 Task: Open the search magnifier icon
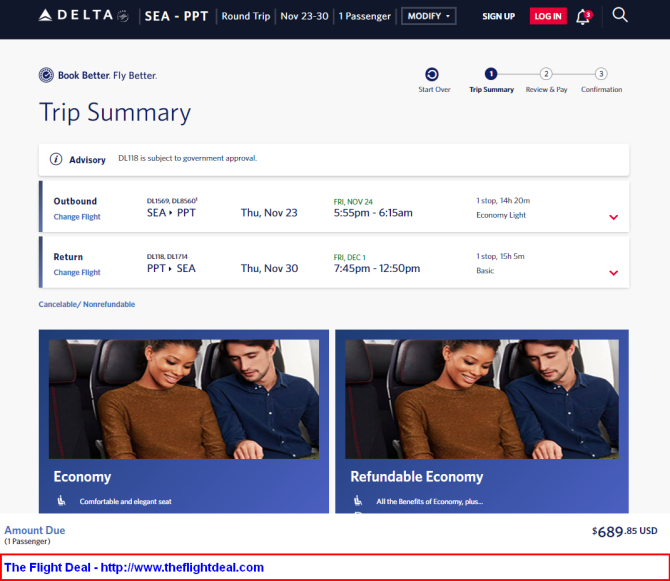coord(620,15)
